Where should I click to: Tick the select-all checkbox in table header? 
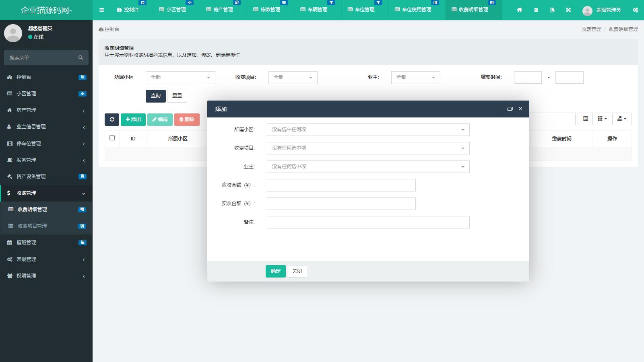point(112,138)
